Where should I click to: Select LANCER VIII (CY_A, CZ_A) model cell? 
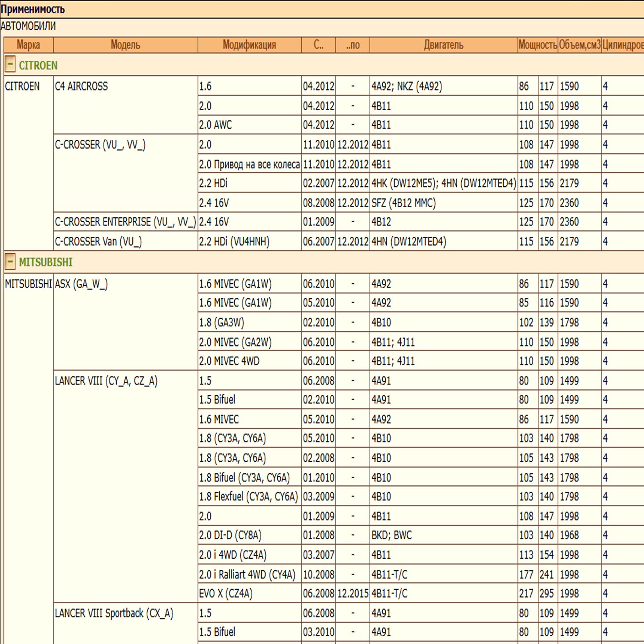pos(106,381)
